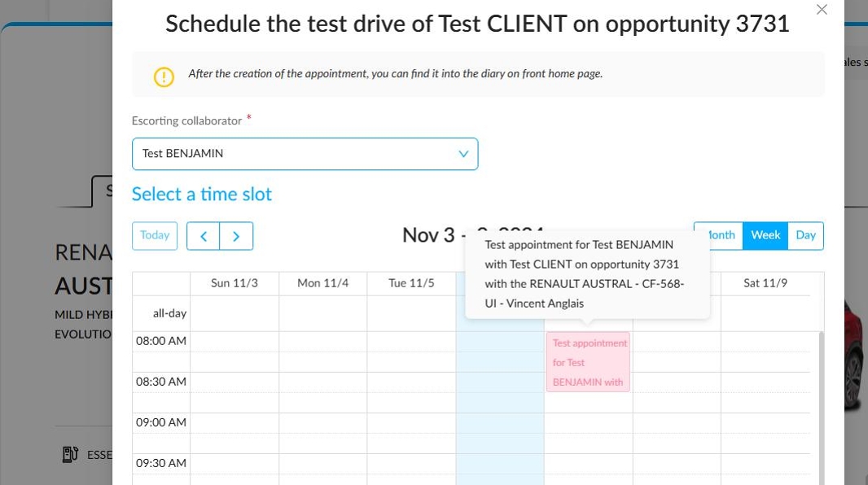Go to previous week with left arrow
Screen dimensions: 868x485
(x=204, y=236)
